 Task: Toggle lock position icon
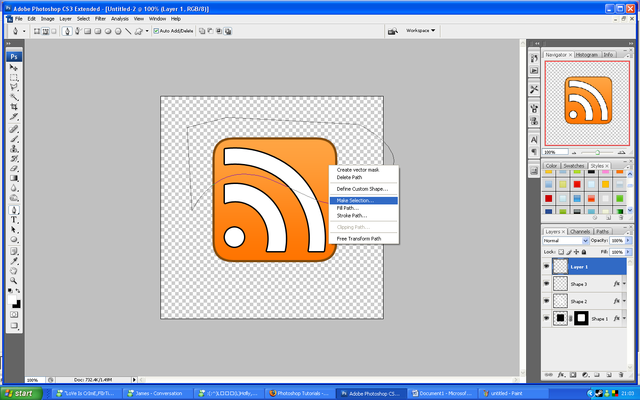point(576,252)
